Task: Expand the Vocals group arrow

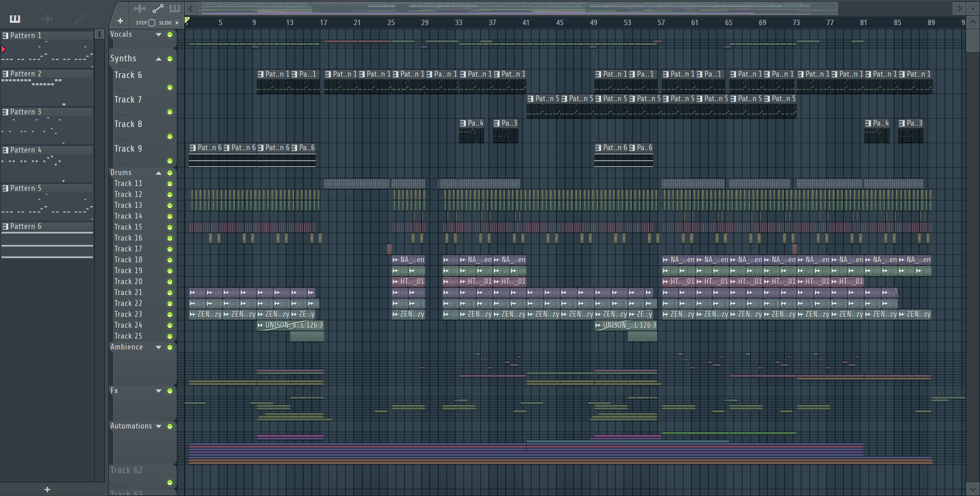Action: (159, 35)
